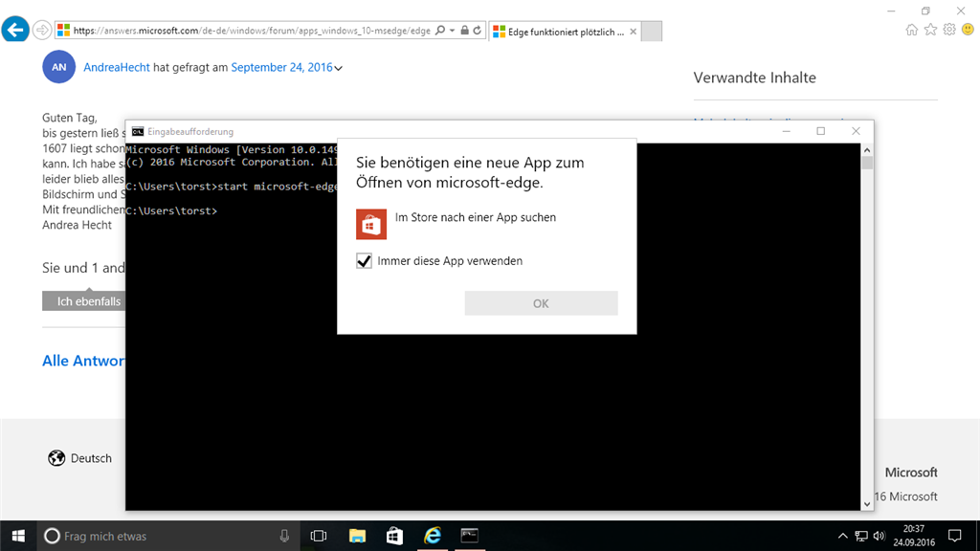Open the Windows Start menu
The height and width of the screenshot is (551, 980).
[18, 536]
